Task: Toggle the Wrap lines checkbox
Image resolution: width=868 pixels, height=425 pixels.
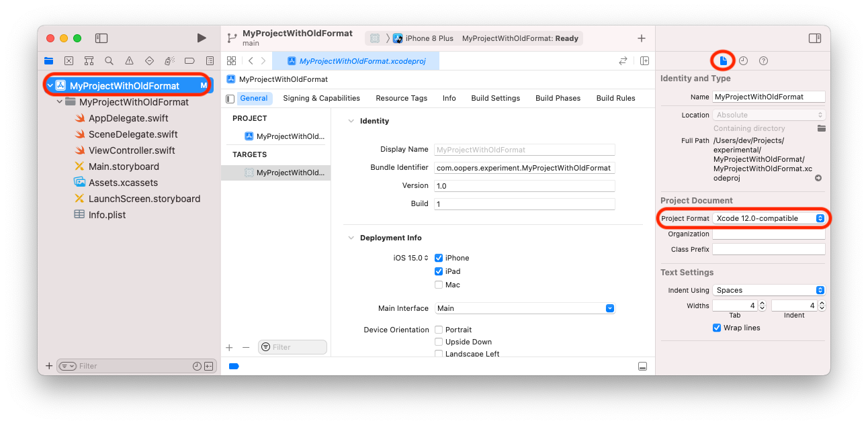Action: point(717,328)
